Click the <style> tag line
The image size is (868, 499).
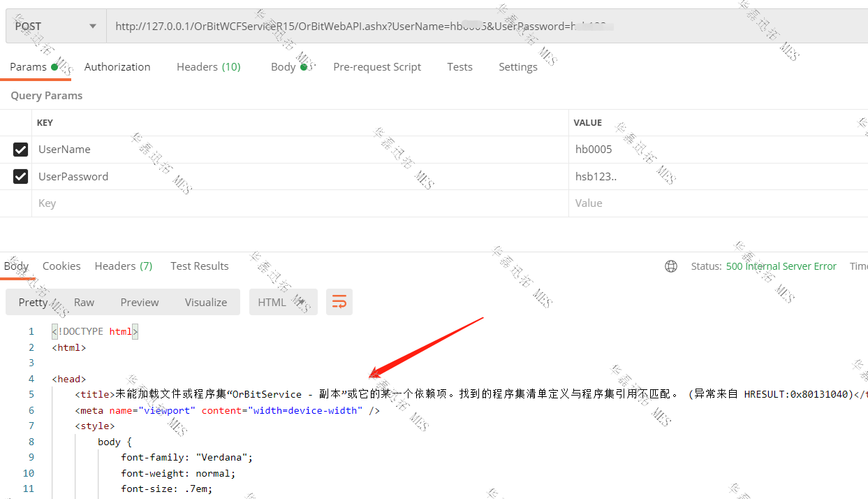(94, 426)
